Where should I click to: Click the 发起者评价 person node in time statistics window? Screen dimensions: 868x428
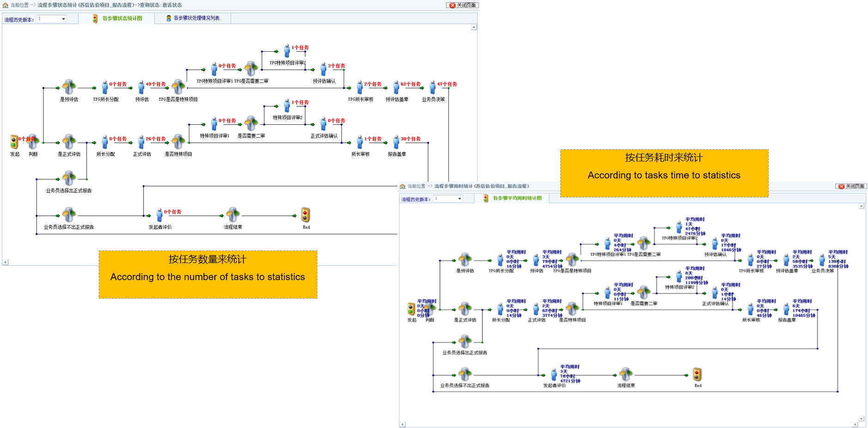point(554,375)
